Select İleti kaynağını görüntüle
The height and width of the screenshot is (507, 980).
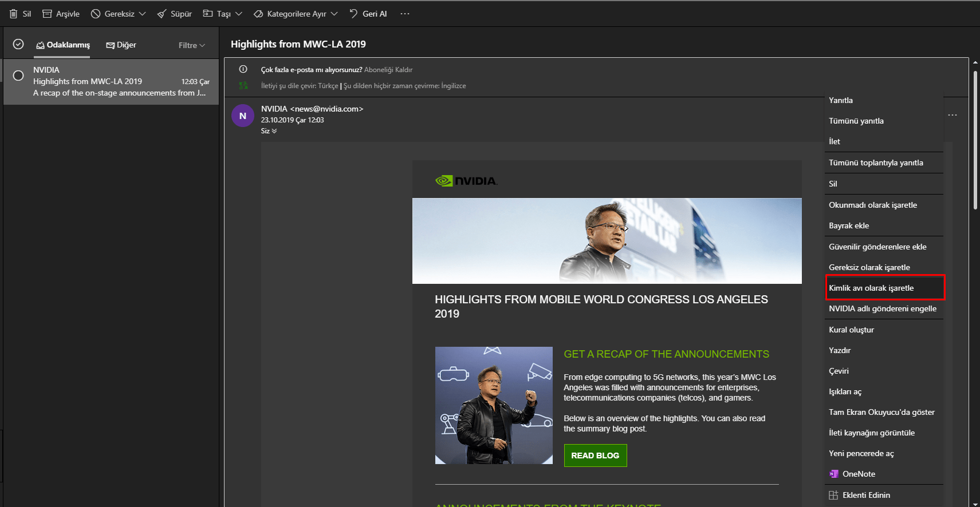pyautogui.click(x=884, y=433)
